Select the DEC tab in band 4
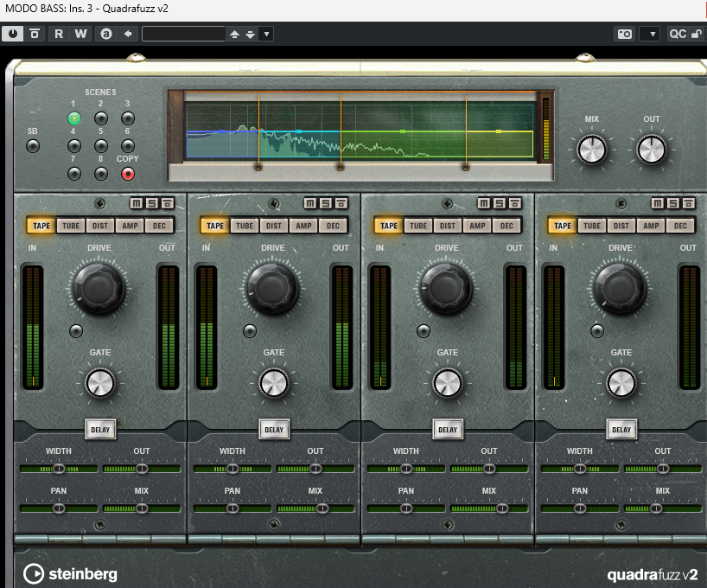This screenshot has height=588, width=707. (680, 226)
